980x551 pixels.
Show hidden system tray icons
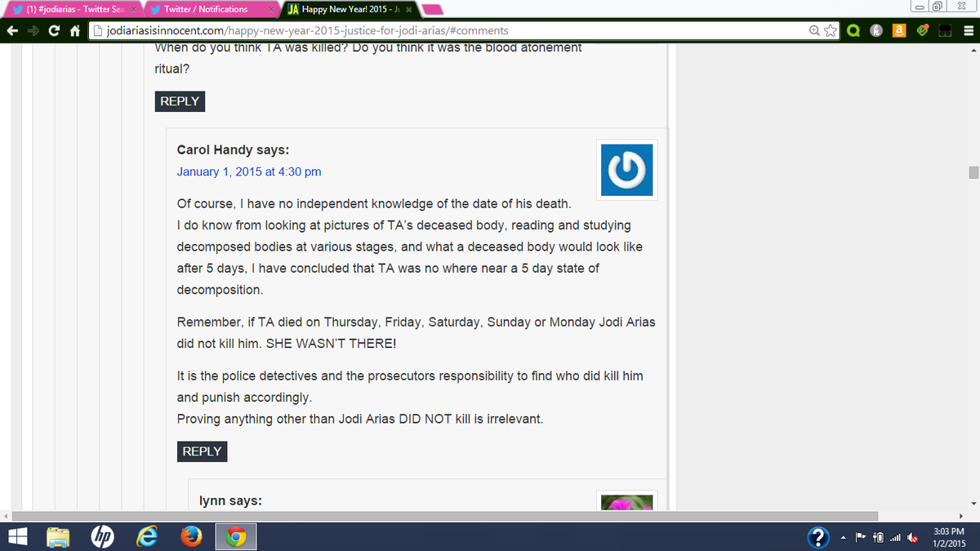pyautogui.click(x=842, y=536)
